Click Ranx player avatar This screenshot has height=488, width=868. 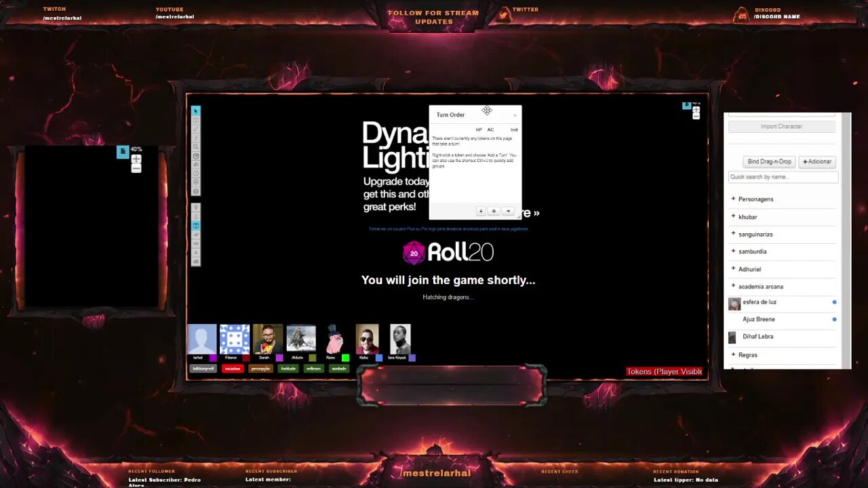[x=334, y=339]
